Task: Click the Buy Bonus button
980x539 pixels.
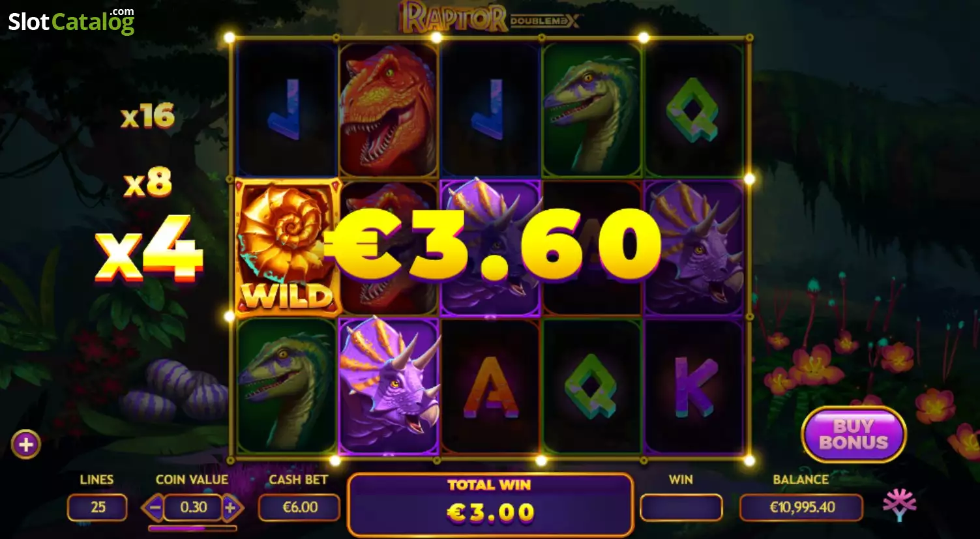Action: click(x=854, y=435)
